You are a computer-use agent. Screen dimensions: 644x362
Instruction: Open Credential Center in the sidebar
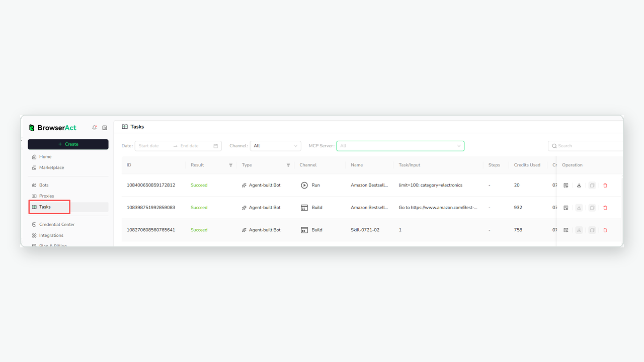point(68,224)
